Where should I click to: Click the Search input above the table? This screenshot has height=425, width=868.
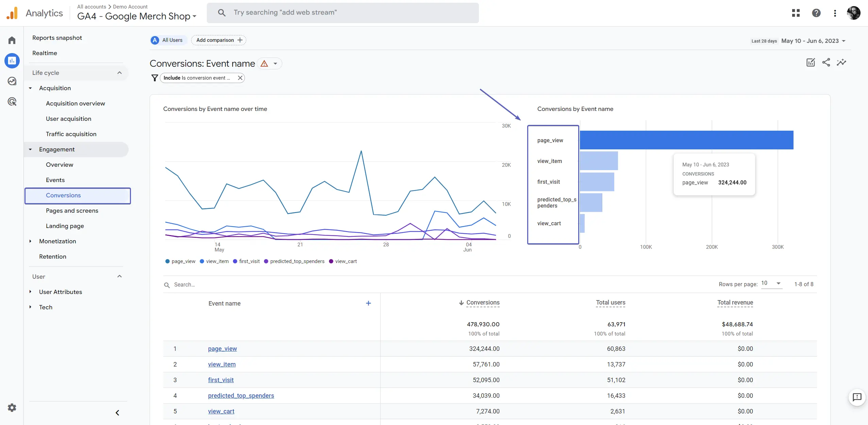204,284
